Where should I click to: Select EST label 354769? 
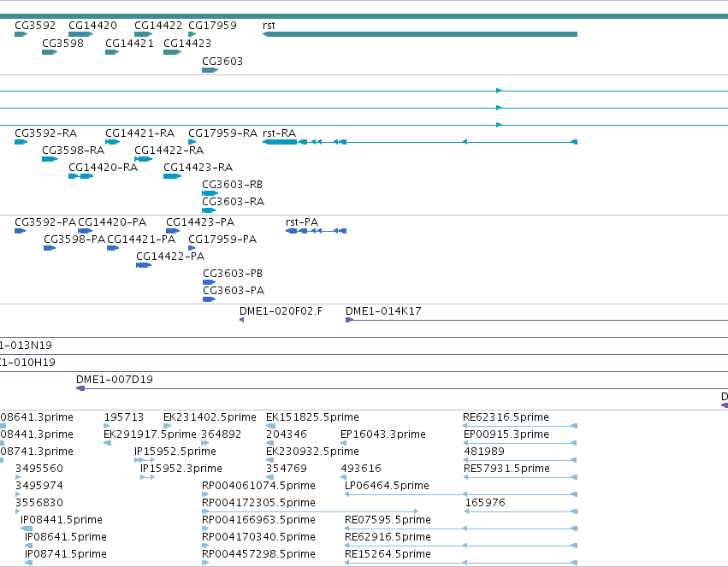pyautogui.click(x=287, y=470)
